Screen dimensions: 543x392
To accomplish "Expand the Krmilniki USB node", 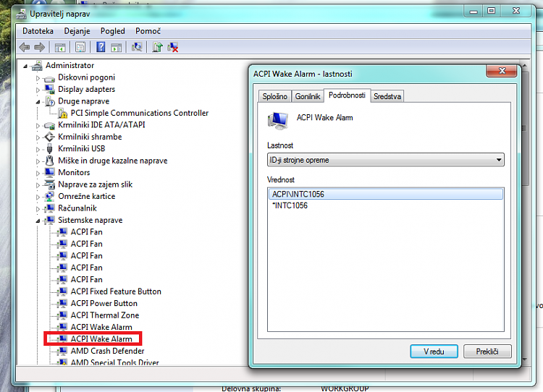I will coord(38,150).
